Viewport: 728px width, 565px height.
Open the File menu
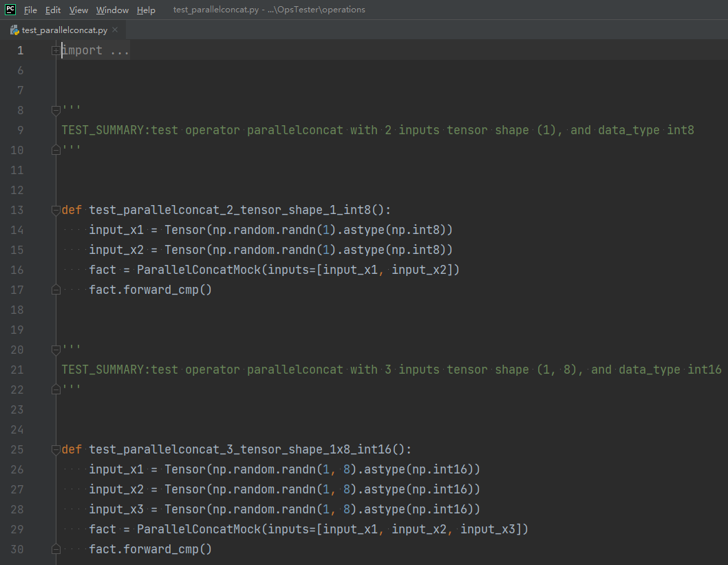click(x=30, y=10)
